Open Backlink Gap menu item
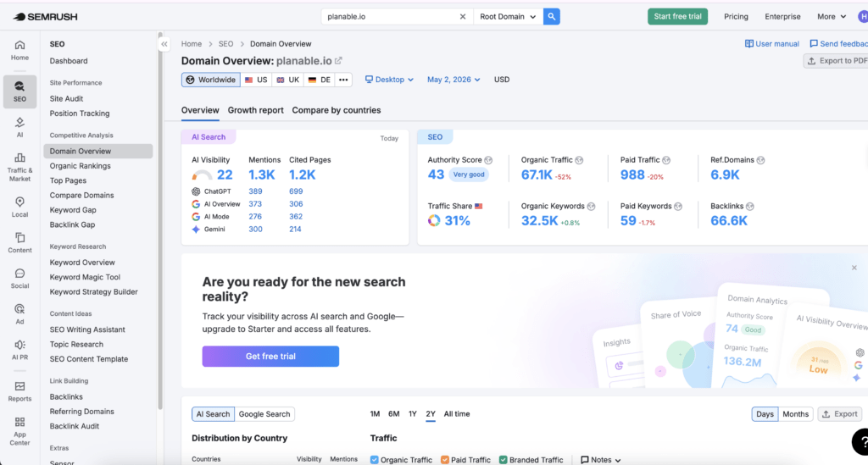This screenshot has width=868, height=465. point(72,224)
